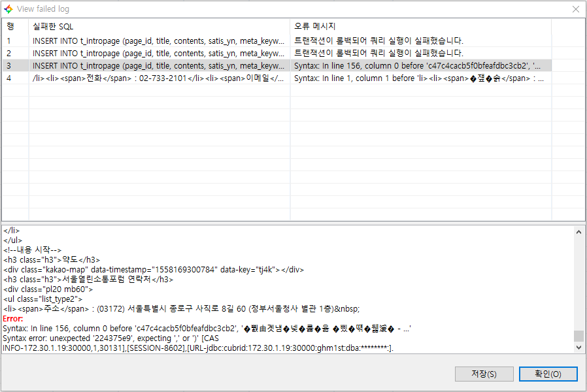Close the View failed log dialog
This screenshot has width=587, height=392.
click(x=575, y=9)
